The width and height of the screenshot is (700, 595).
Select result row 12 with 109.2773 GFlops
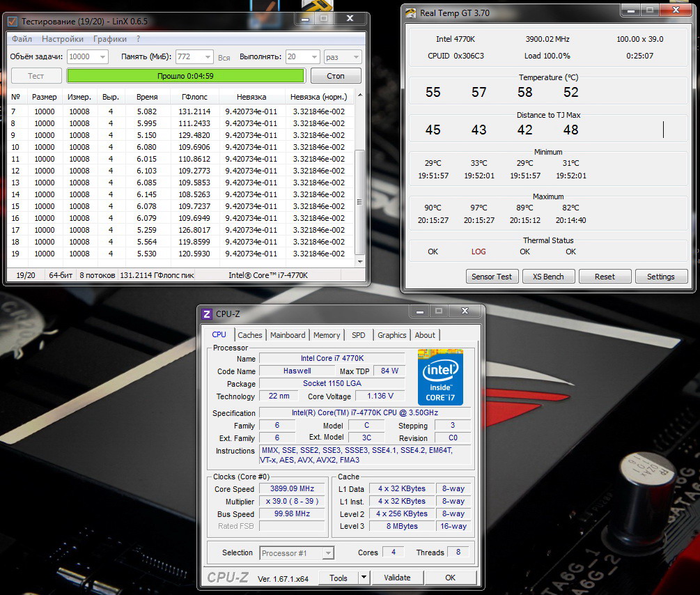click(x=181, y=171)
